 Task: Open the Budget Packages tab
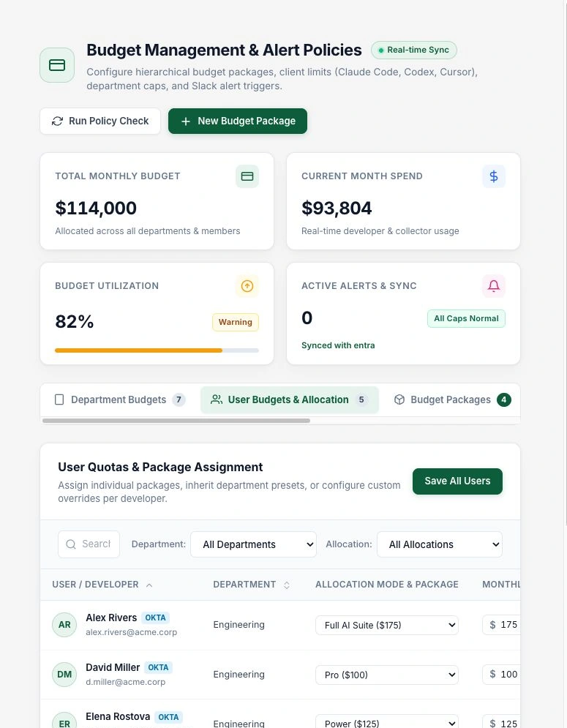point(453,399)
